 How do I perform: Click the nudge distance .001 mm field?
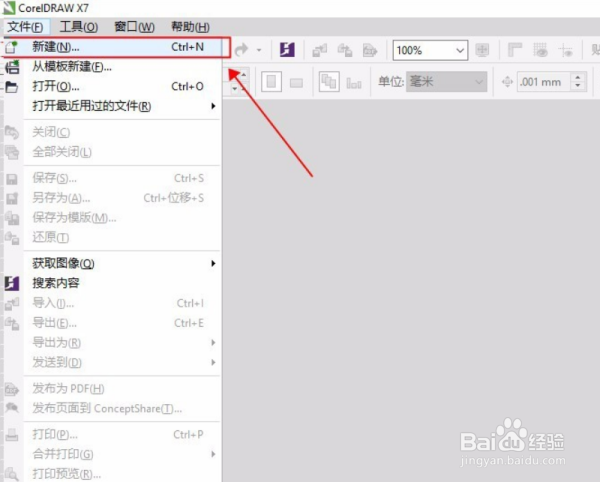coord(544,82)
